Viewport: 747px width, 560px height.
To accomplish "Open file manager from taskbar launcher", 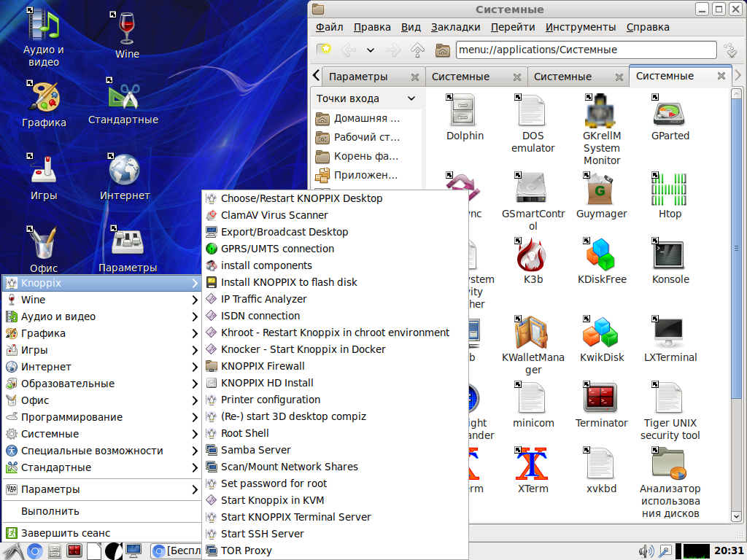I will pyautogui.click(x=55, y=551).
